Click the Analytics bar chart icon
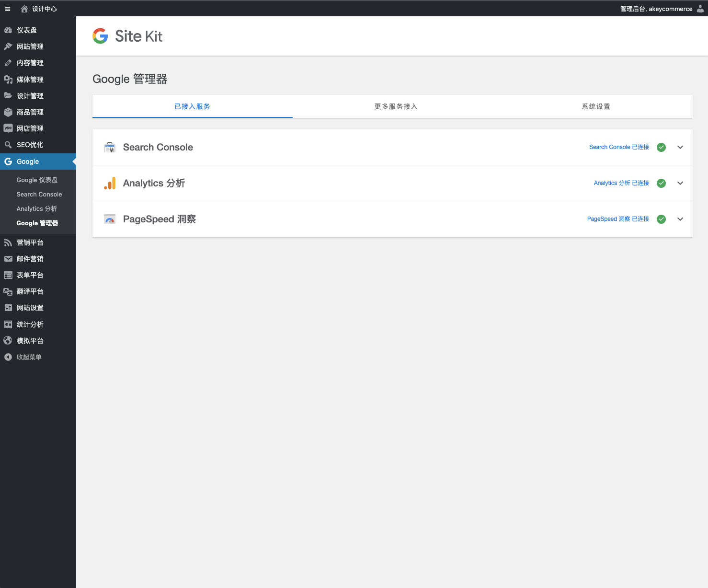This screenshot has width=708, height=588. [x=110, y=183]
